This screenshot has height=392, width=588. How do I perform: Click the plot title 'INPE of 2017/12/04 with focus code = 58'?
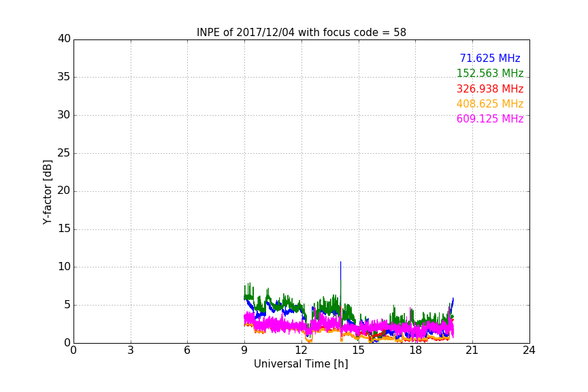tap(301, 33)
